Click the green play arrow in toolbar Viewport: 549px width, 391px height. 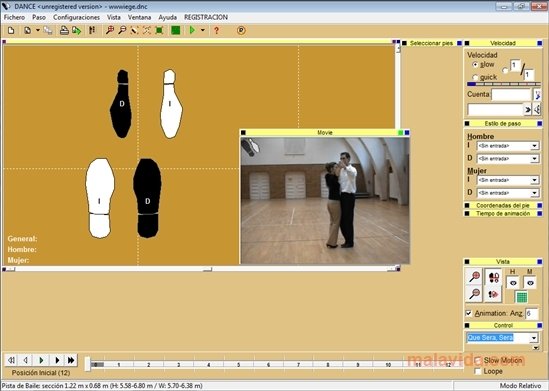(192, 30)
